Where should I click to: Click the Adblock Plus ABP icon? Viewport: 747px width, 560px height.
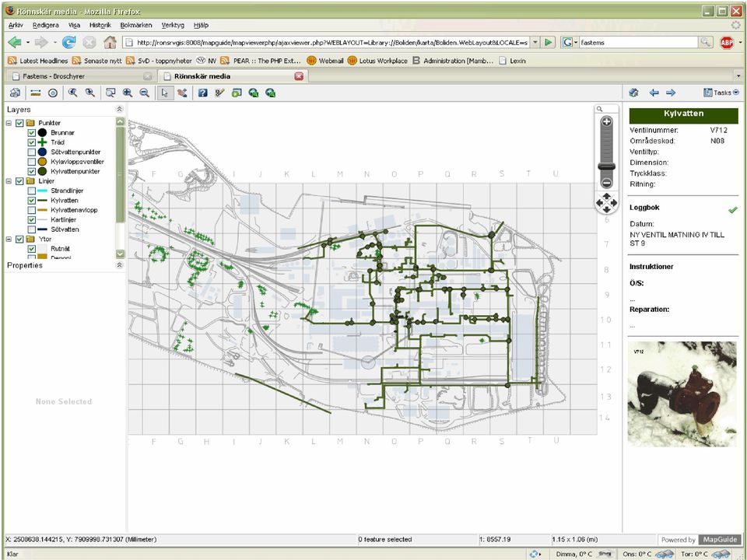coord(727,42)
